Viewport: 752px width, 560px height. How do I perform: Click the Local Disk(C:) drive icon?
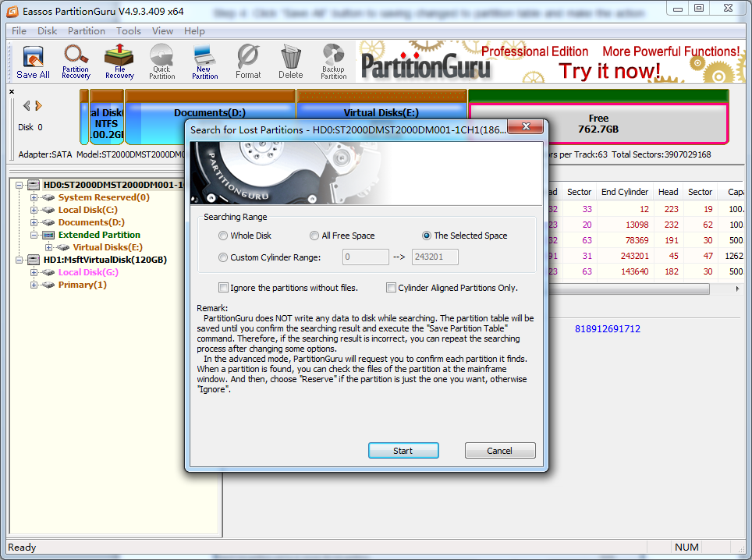(x=48, y=210)
